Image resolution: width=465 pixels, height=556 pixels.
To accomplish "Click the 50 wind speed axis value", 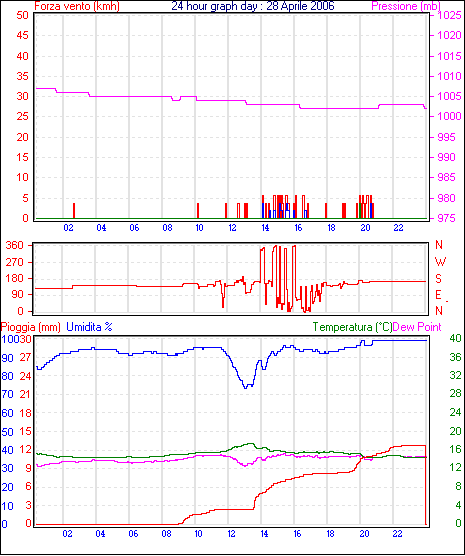I will coord(22,15).
